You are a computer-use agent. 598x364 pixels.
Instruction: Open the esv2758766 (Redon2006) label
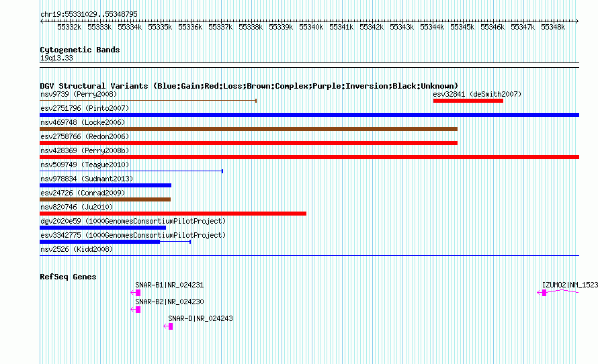click(85, 136)
